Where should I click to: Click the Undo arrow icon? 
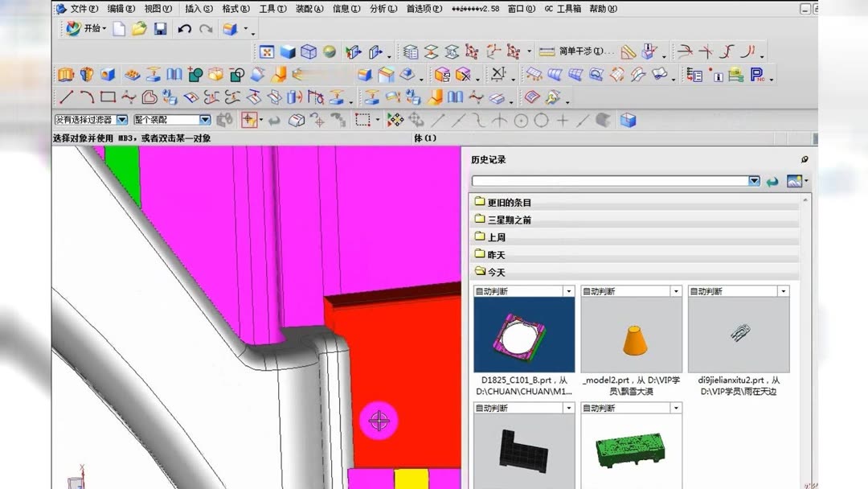pos(183,28)
